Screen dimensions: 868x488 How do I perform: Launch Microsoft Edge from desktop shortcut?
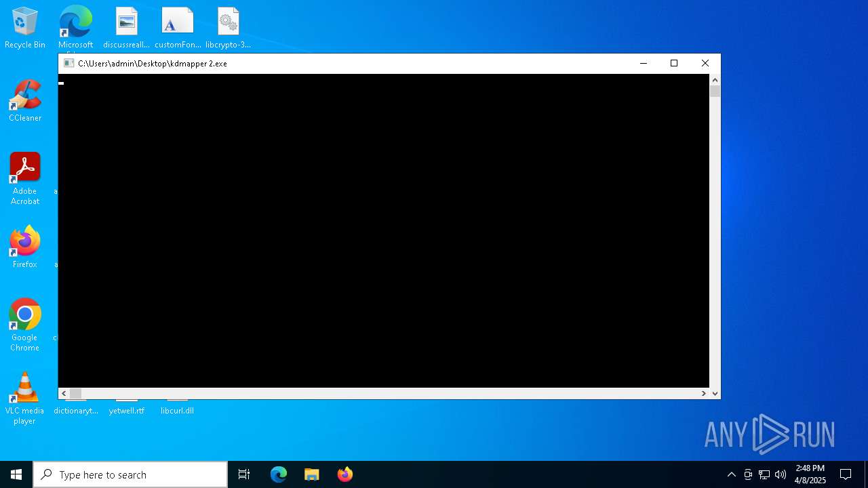(75, 28)
